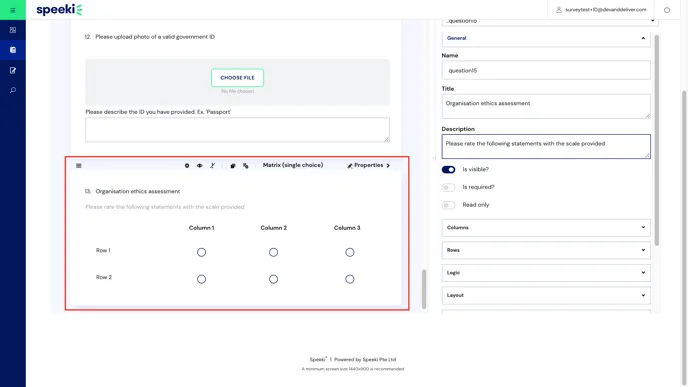688x387 pixels.
Task: Click the survey editor vertical scrollbar
Action: pyautogui.click(x=424, y=289)
